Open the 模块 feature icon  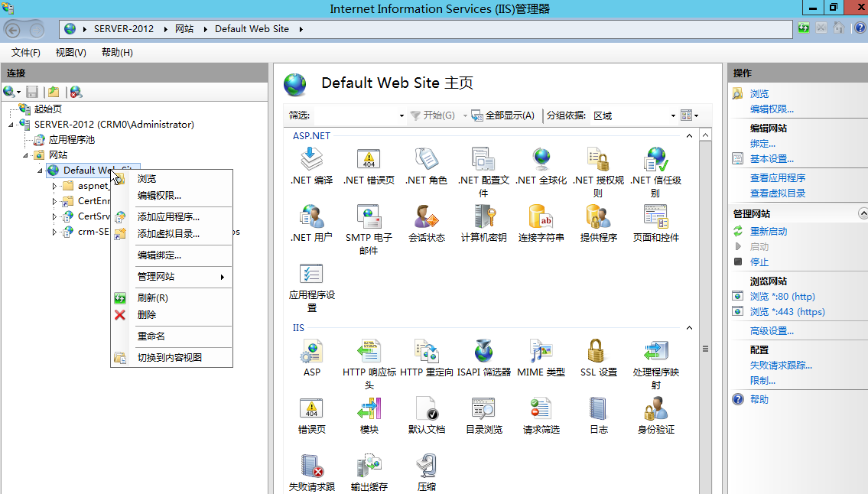(369, 408)
